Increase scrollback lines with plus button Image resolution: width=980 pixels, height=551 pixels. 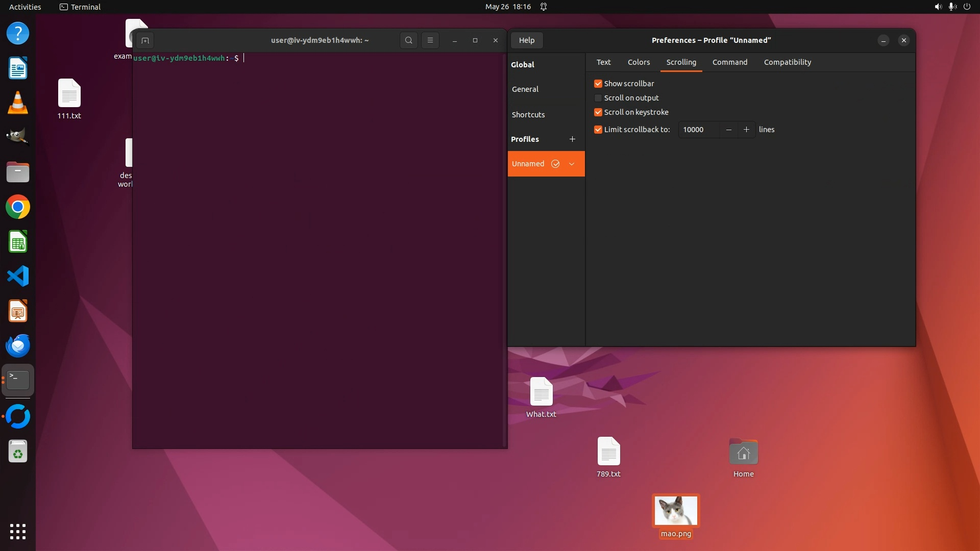(x=746, y=130)
